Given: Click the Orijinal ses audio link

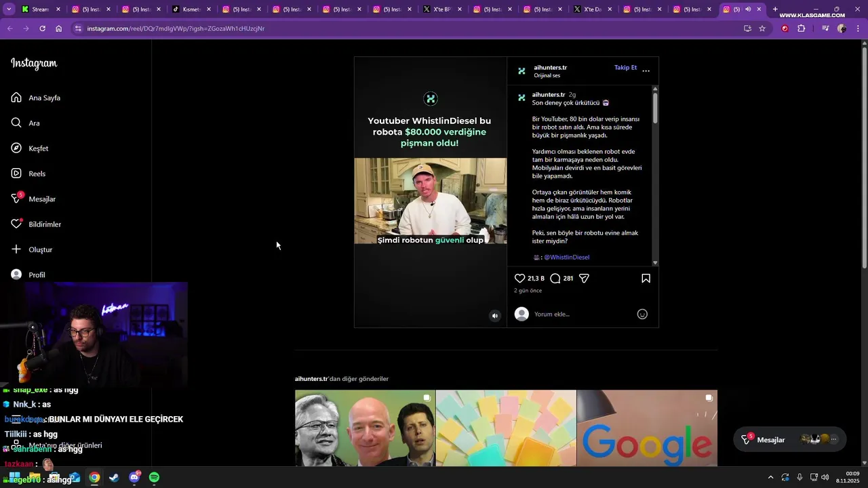Looking at the screenshot, I should click(x=547, y=75).
